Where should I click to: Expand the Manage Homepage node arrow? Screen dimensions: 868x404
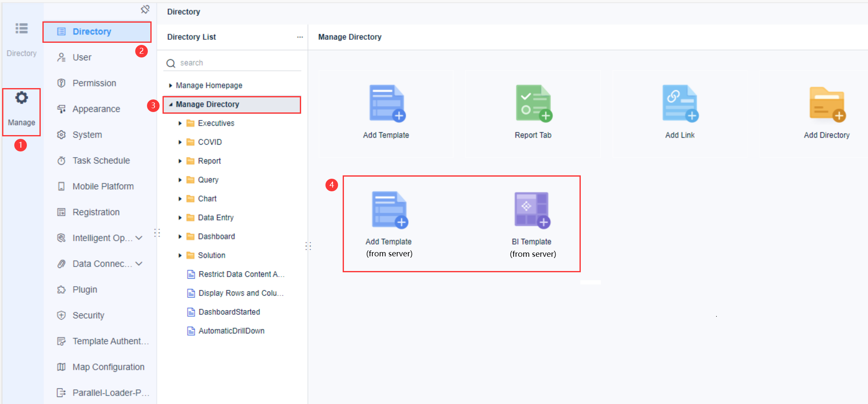(170, 86)
